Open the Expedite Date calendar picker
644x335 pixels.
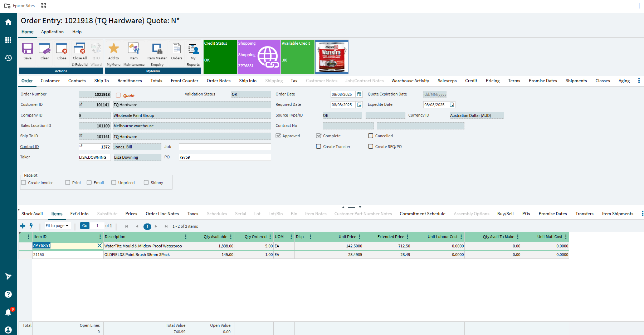452,104
